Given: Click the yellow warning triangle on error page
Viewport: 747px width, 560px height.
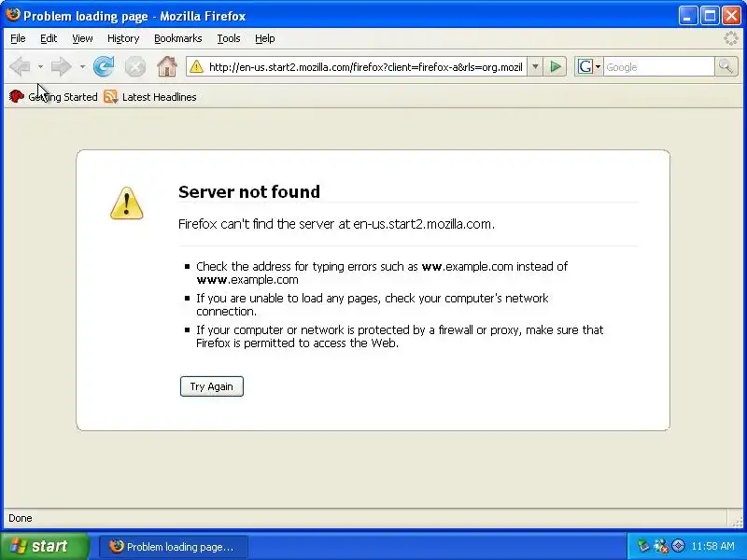Looking at the screenshot, I should [x=127, y=203].
